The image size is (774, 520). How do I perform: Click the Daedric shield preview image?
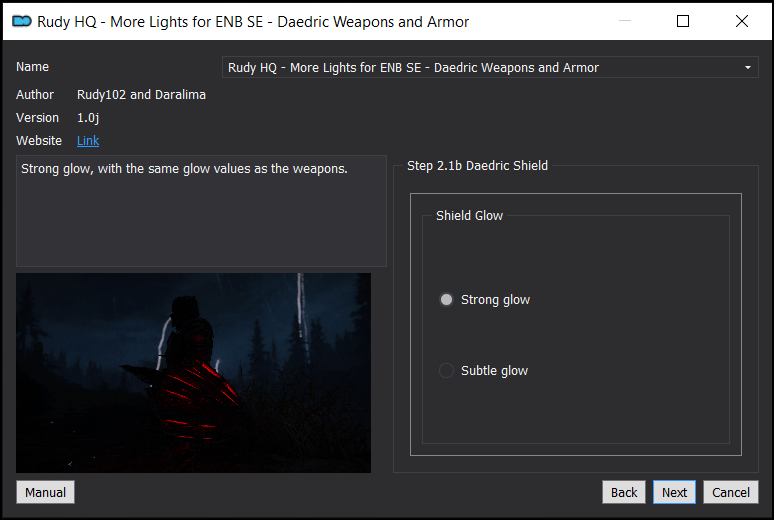[194, 373]
